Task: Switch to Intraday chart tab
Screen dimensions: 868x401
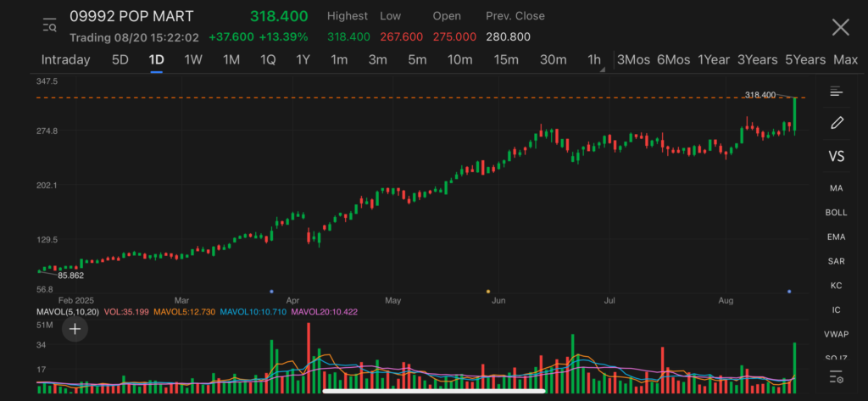Action: coord(65,60)
